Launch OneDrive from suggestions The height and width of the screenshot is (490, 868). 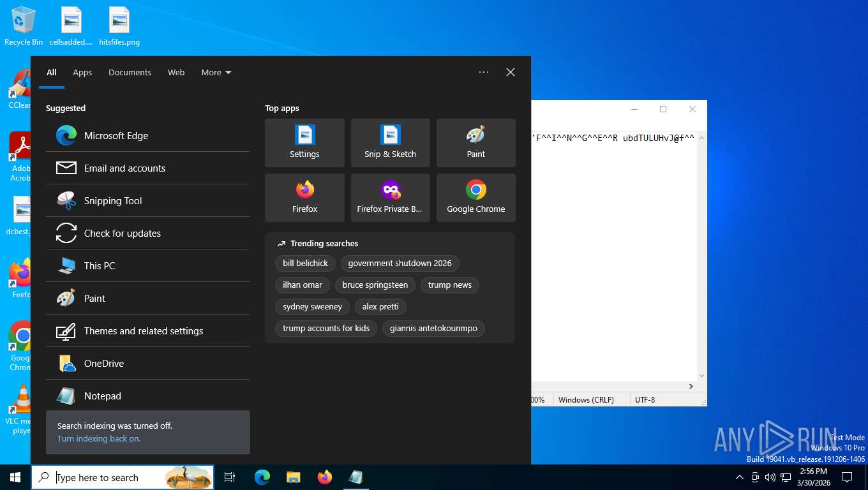[x=147, y=363]
